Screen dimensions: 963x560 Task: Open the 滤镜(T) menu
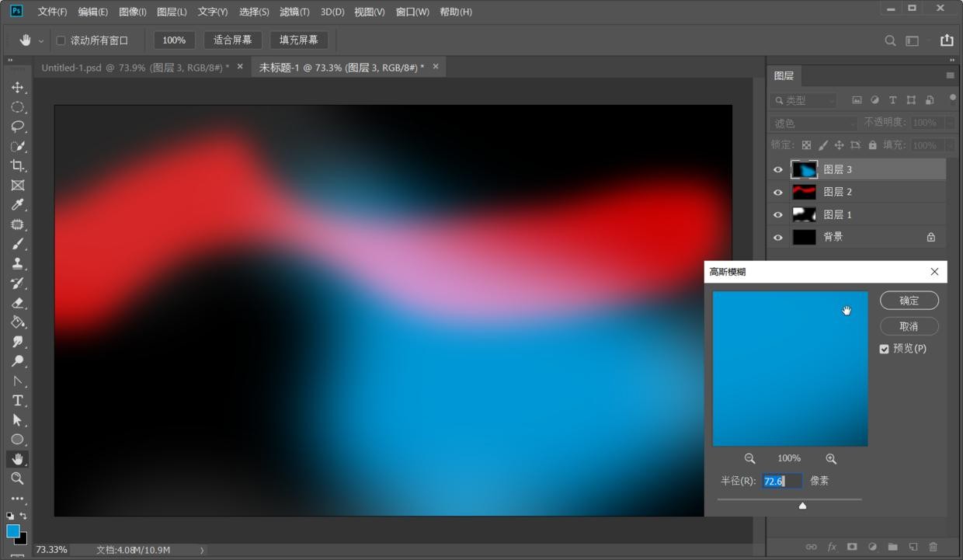(x=294, y=12)
